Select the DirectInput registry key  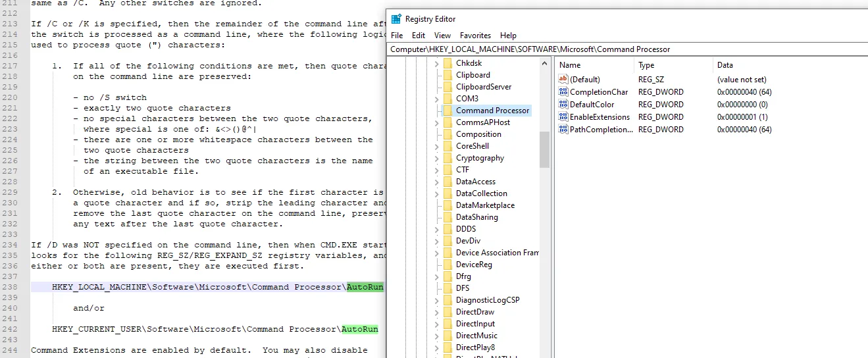pos(475,324)
